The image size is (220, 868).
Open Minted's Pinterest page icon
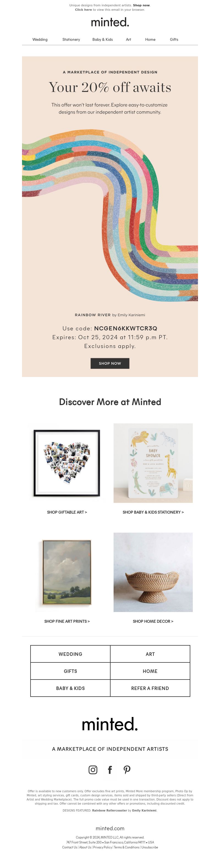click(x=127, y=770)
